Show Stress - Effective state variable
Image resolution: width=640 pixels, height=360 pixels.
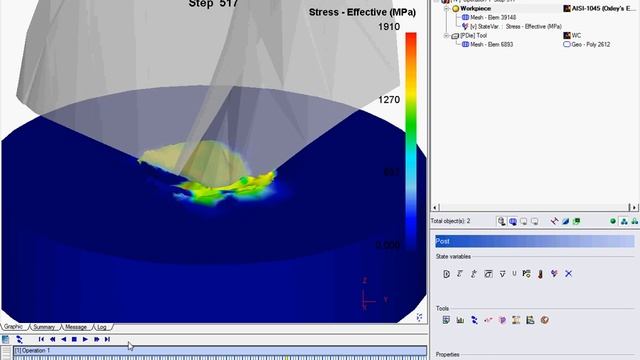coord(488,274)
